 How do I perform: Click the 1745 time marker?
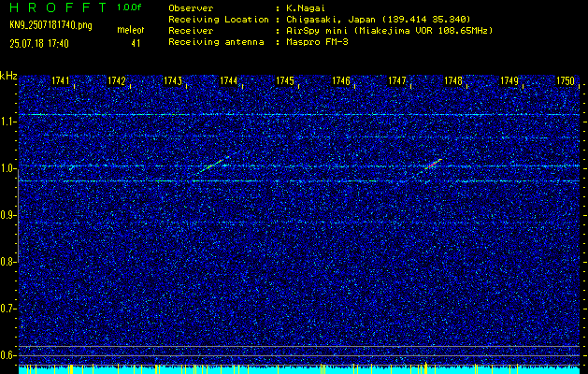tap(284, 80)
